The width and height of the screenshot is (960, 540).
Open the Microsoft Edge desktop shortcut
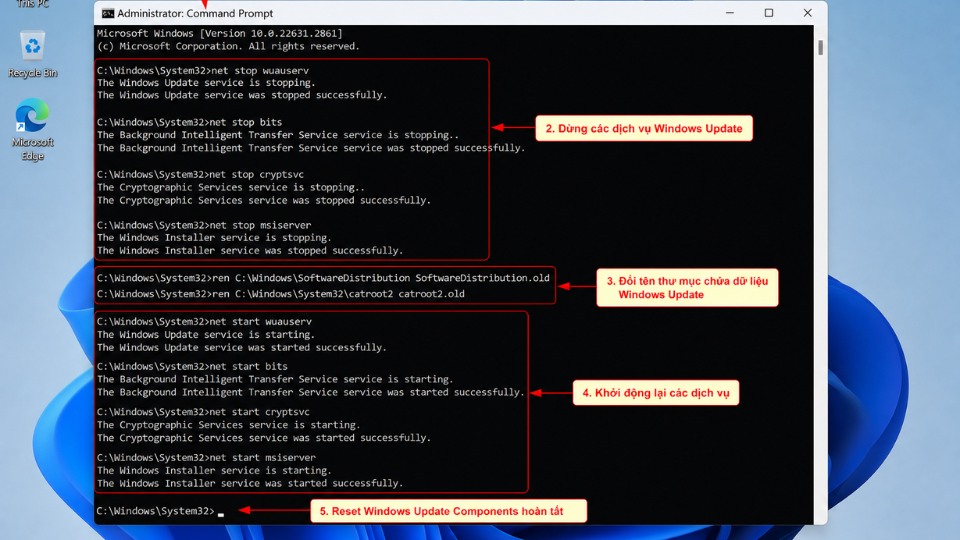(32, 129)
